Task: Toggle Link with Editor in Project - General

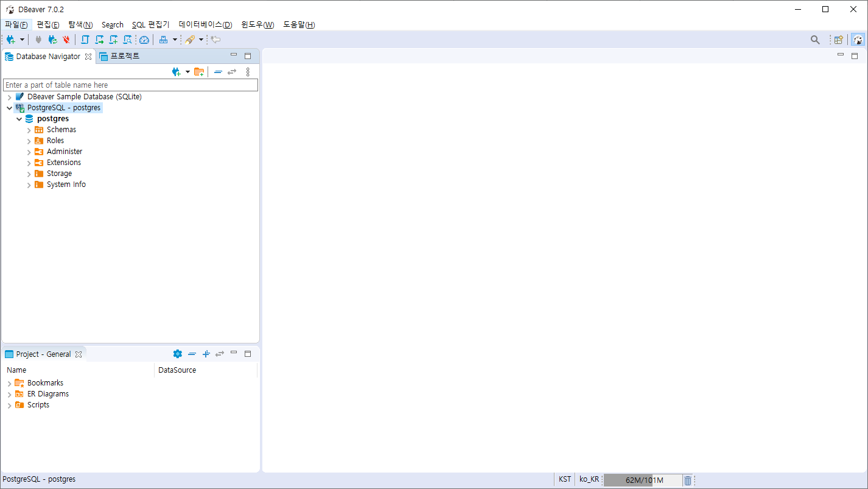Action: tap(220, 354)
